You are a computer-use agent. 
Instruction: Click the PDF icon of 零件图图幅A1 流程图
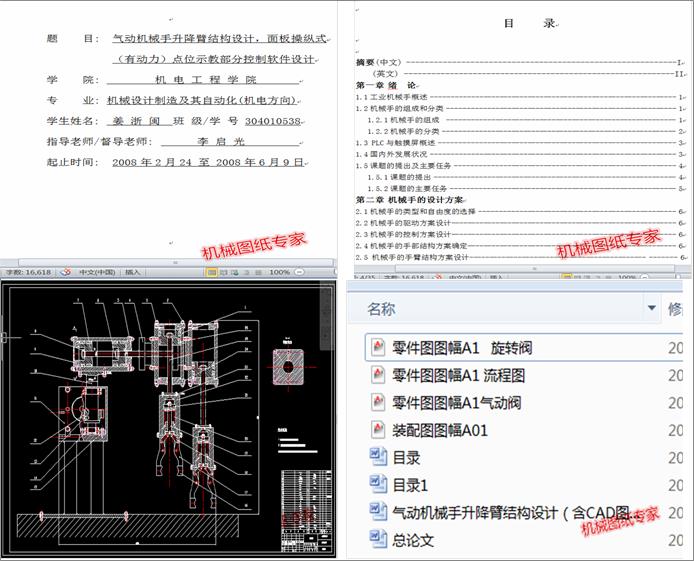tap(378, 375)
